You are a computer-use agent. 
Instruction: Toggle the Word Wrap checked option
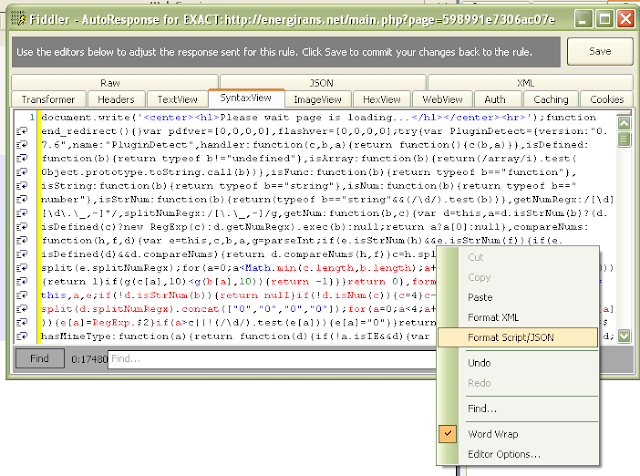(x=518, y=434)
